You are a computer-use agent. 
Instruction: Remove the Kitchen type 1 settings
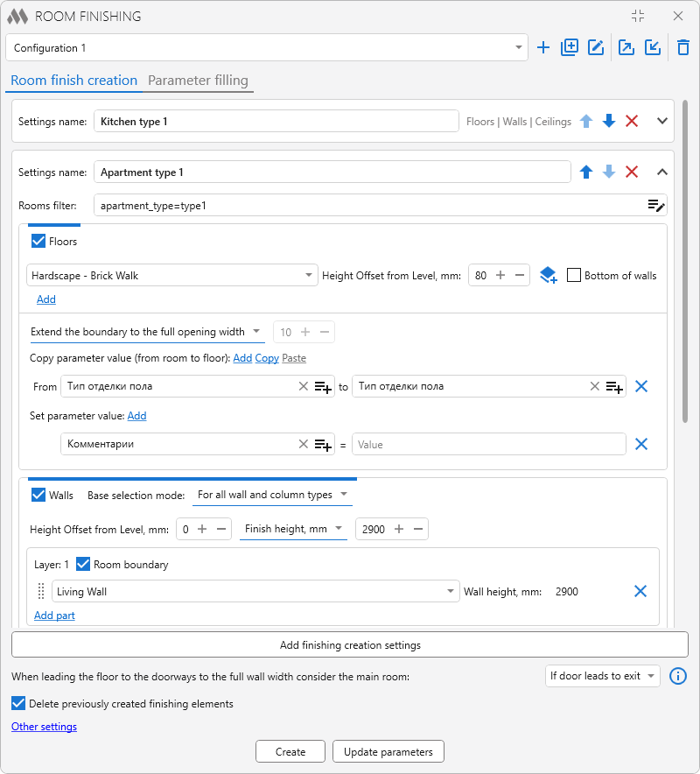[x=632, y=121]
